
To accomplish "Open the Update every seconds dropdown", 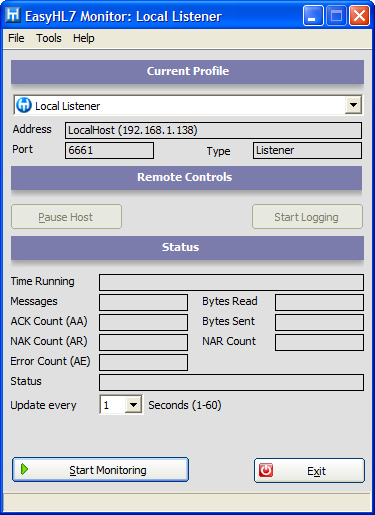I will pos(133,405).
